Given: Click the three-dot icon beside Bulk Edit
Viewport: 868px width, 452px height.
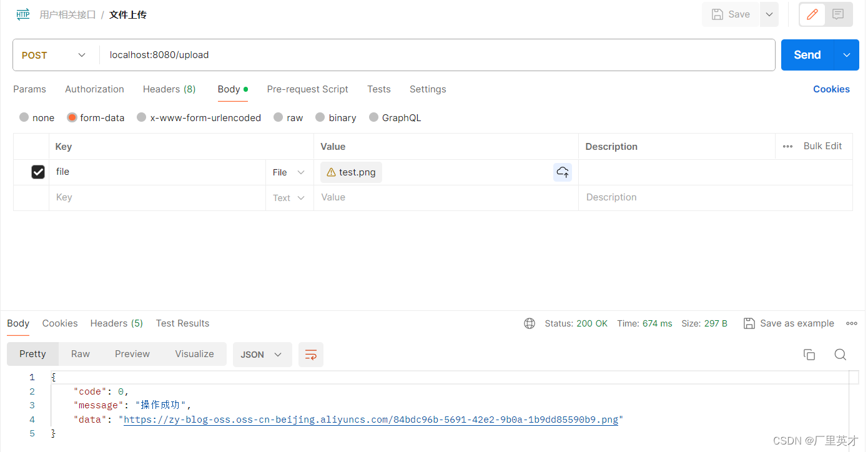Looking at the screenshot, I should coord(787,146).
